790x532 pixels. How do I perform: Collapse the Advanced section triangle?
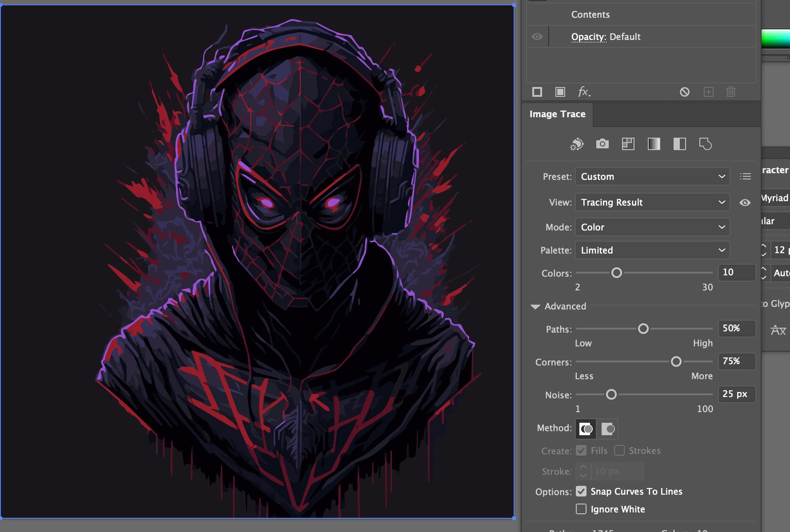535,306
